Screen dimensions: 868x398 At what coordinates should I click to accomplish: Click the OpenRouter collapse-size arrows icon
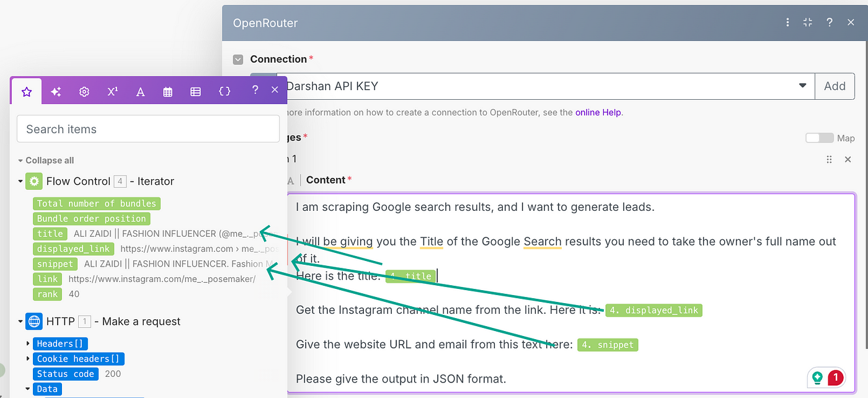(807, 22)
